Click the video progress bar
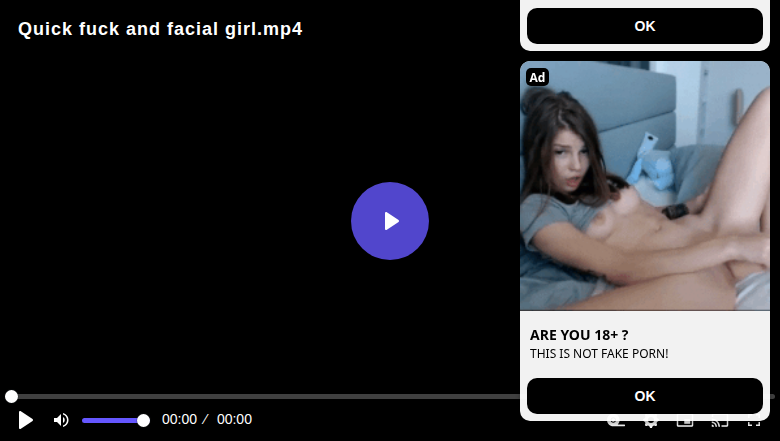The height and width of the screenshot is (441, 780). 260,397
